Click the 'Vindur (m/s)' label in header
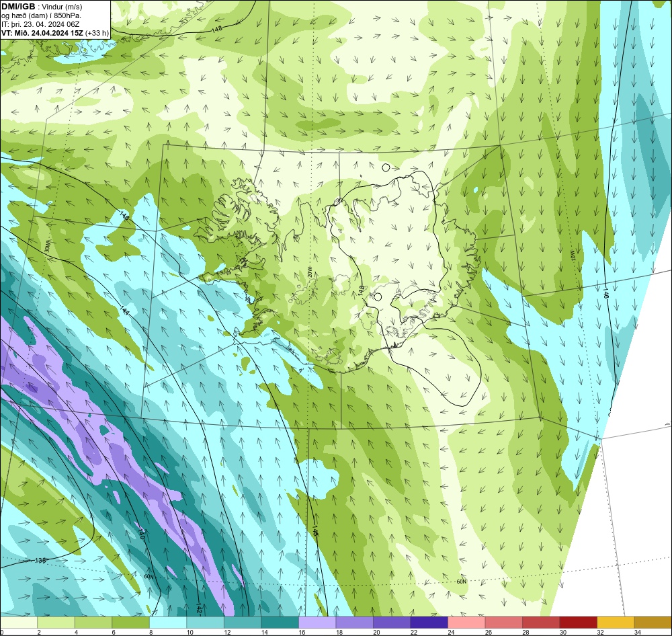 [x=63, y=7]
